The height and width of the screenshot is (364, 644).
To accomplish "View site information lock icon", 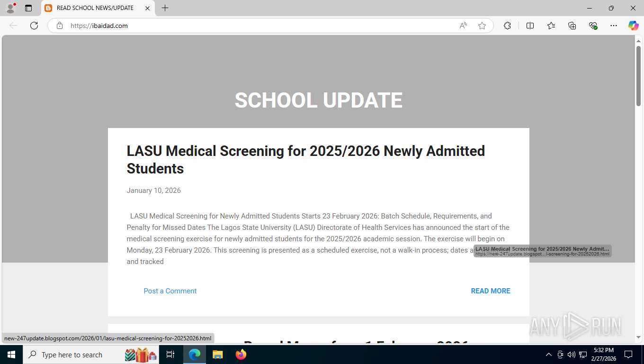I will pos(60,26).
